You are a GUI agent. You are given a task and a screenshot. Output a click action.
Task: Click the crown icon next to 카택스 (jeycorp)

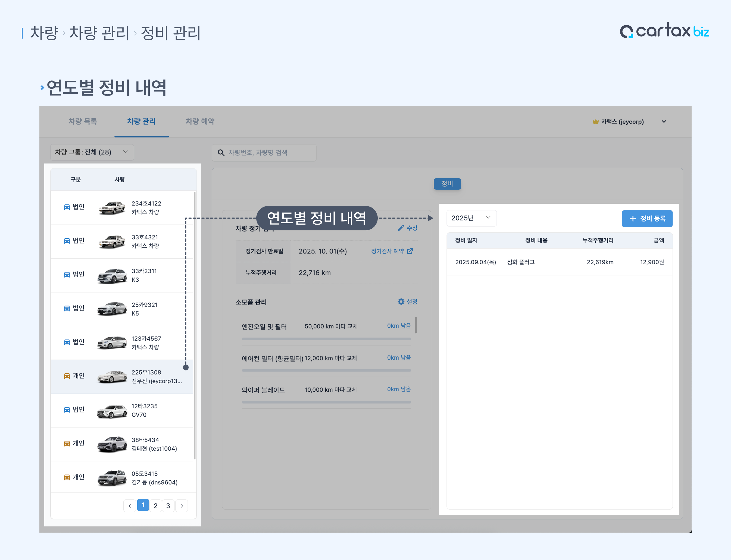click(x=595, y=122)
